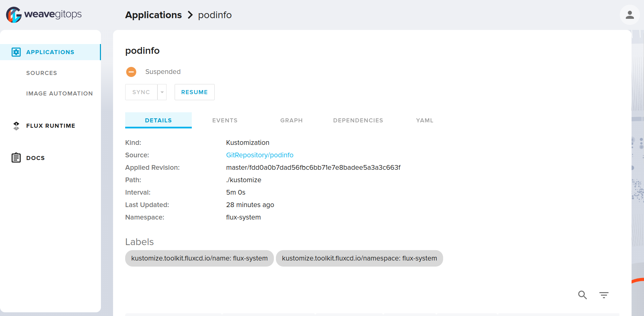Open Flux Runtime in the sidebar
This screenshot has height=316, width=644.
pos(50,126)
